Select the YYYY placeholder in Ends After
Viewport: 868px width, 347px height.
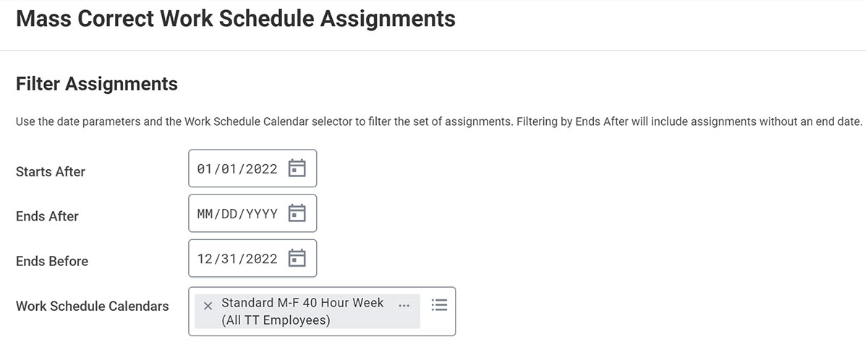click(x=262, y=213)
